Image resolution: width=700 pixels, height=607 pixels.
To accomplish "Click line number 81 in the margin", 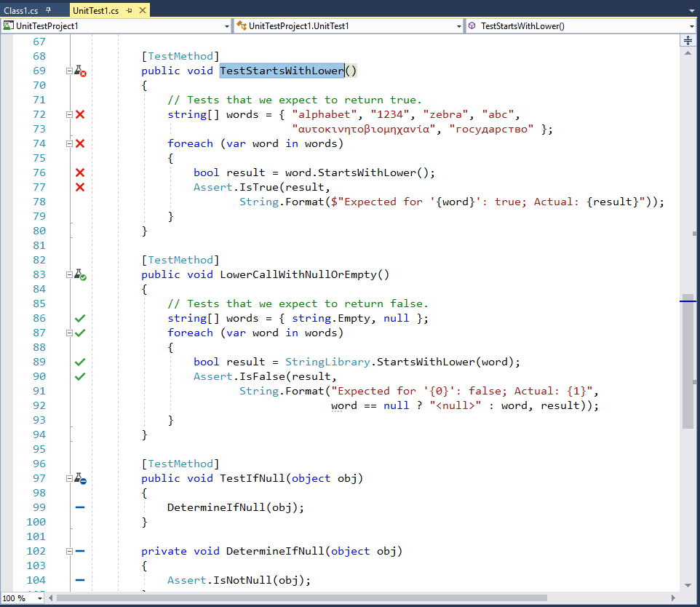I will pyautogui.click(x=39, y=246).
